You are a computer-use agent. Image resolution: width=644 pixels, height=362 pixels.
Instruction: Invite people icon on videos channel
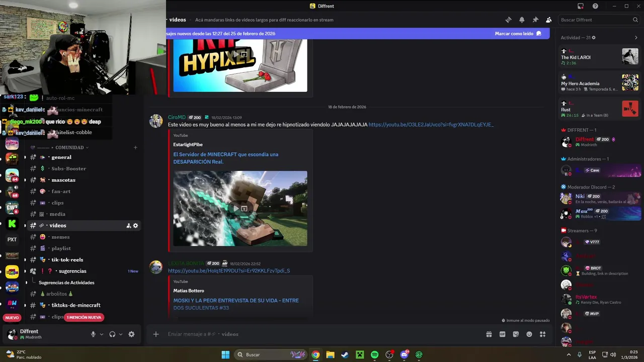128,226
